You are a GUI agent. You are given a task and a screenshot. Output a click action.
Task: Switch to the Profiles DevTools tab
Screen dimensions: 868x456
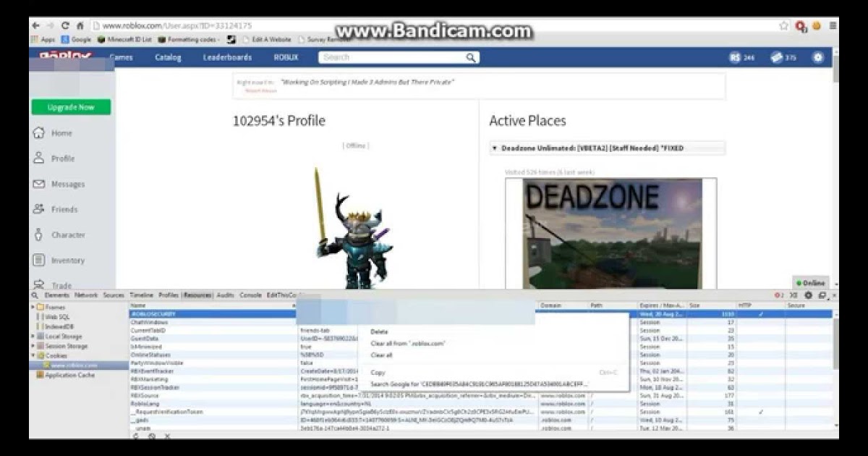[169, 295]
